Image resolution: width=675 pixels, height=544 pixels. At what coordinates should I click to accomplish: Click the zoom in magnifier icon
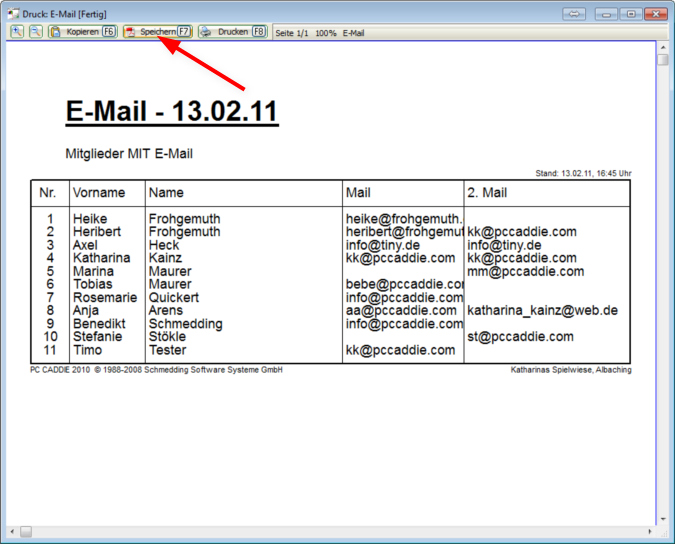(17, 32)
